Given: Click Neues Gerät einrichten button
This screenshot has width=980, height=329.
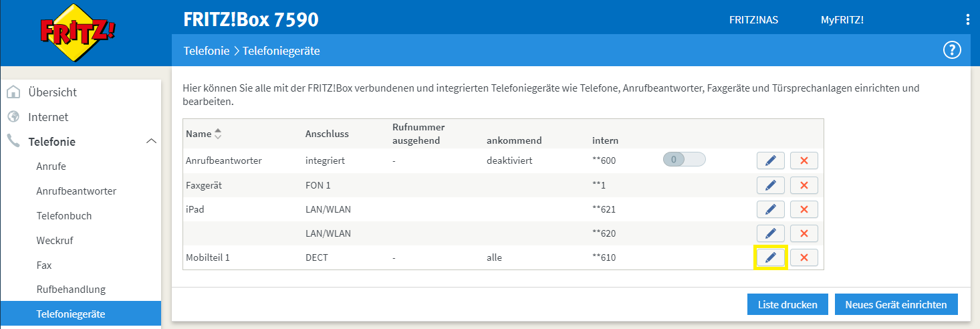Looking at the screenshot, I should coord(895,304).
